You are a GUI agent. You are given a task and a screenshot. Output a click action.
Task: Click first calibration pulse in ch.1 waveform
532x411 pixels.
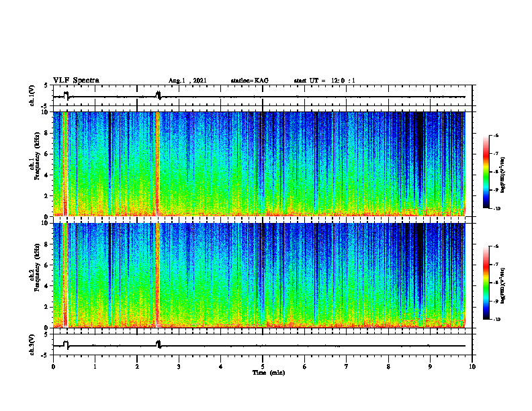[x=66, y=95]
